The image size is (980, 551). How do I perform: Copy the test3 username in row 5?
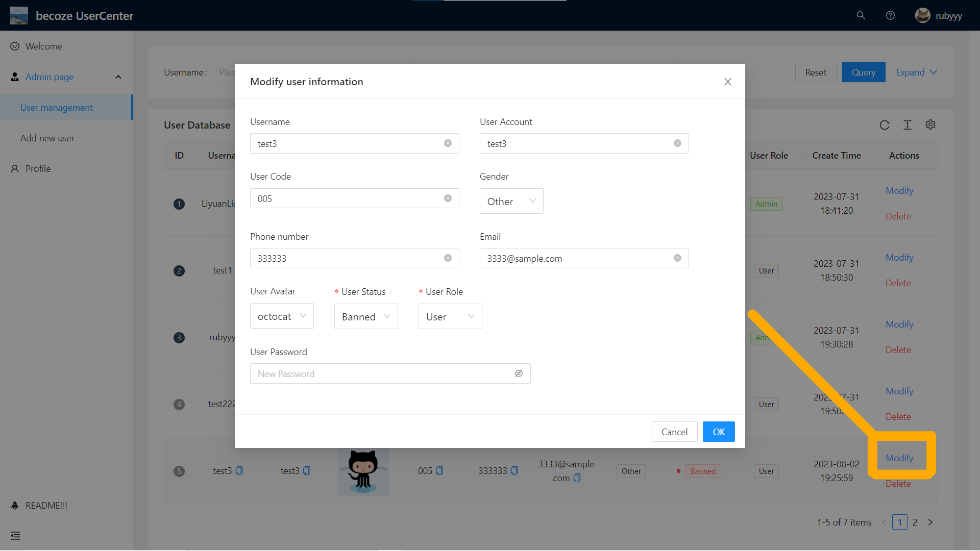(x=239, y=471)
